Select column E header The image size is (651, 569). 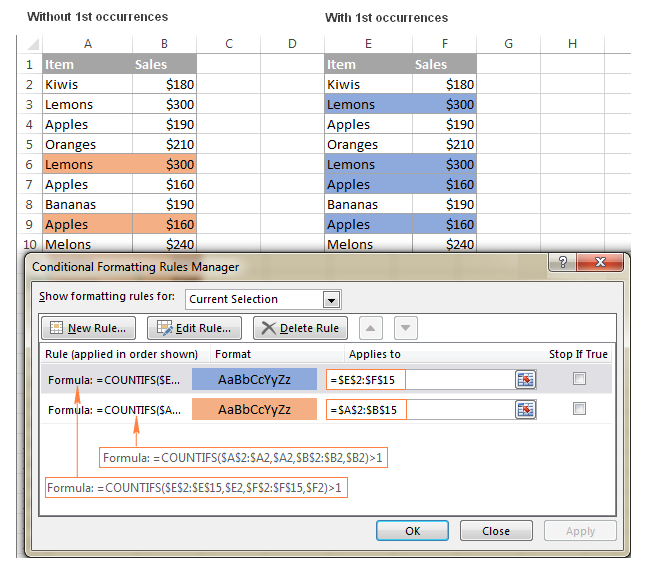[368, 44]
